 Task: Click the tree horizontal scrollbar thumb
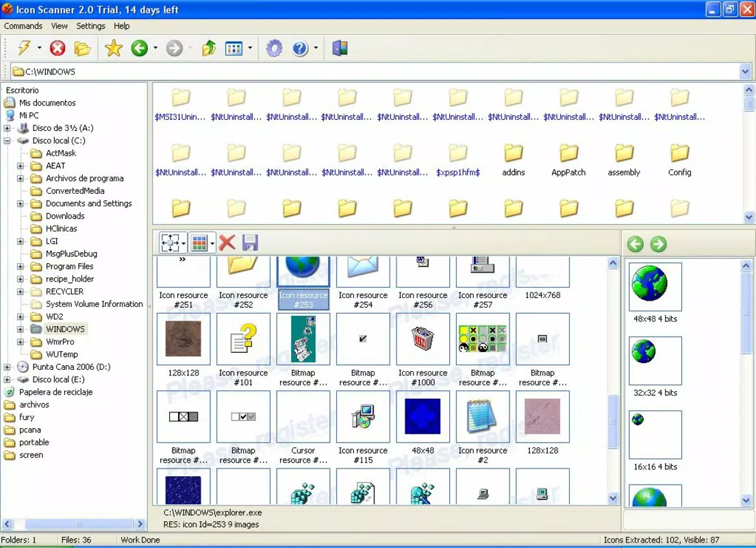(79, 524)
